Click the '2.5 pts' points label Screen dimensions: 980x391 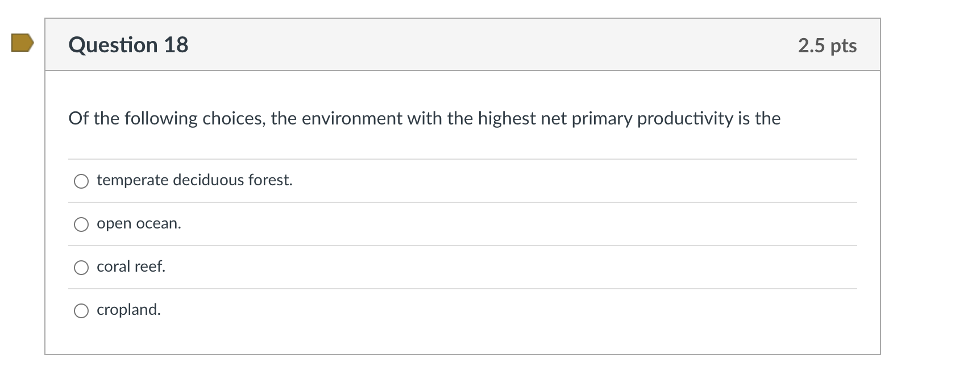827,45
